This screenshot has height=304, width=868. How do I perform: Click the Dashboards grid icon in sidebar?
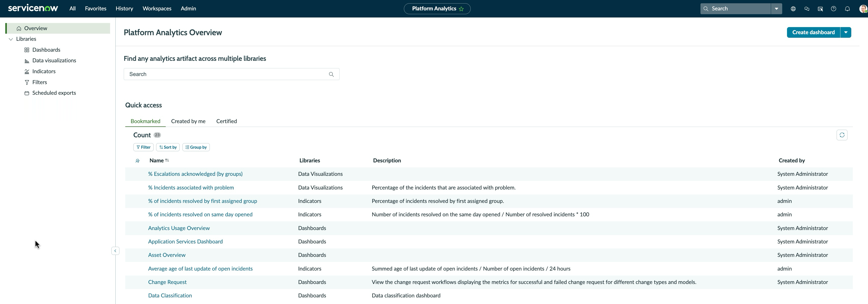(27, 50)
